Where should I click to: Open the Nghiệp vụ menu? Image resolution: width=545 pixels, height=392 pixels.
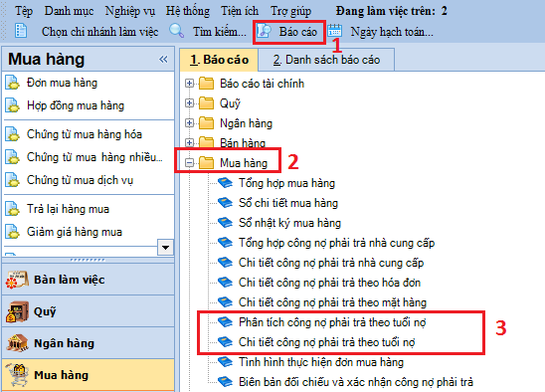(x=129, y=11)
